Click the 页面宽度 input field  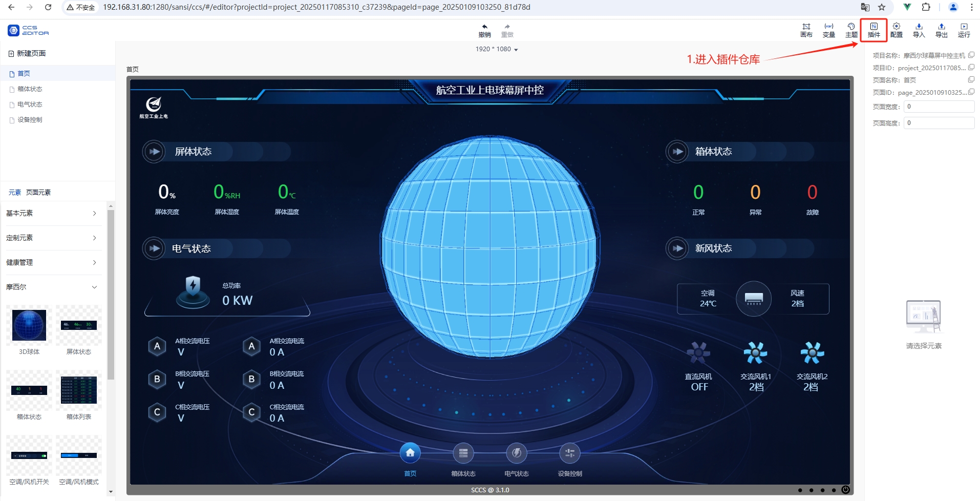[939, 107]
